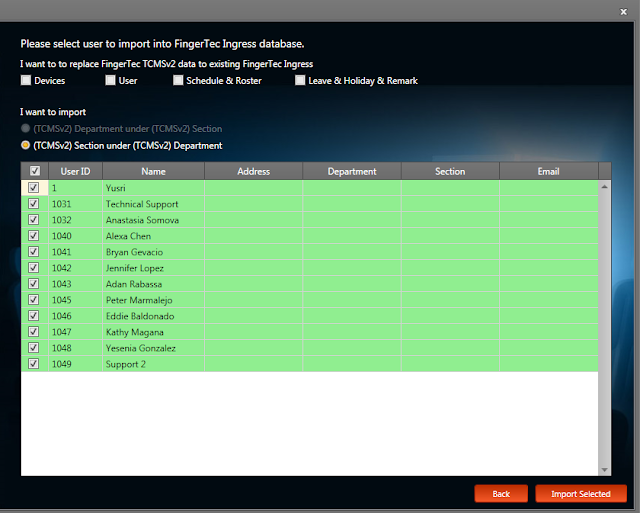Select user ID cell 1032
Image resolution: width=640 pixels, height=513 pixels.
(76, 220)
